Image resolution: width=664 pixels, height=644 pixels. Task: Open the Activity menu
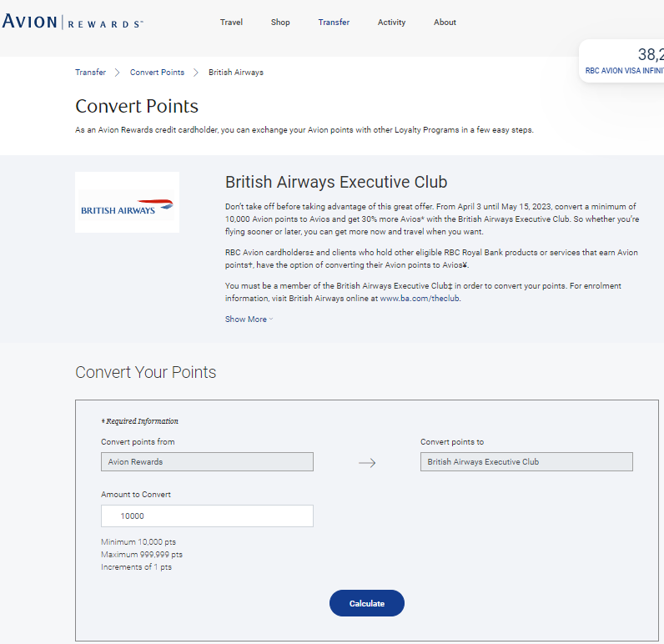[x=391, y=22]
